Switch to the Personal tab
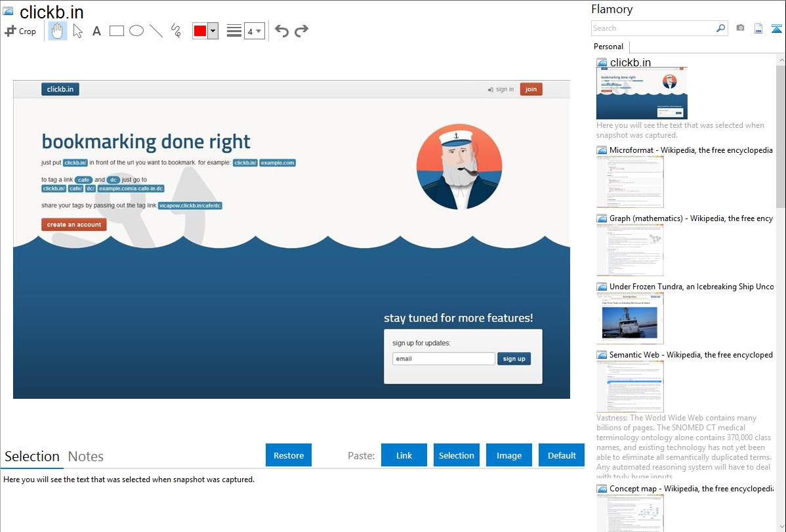786x532 pixels. click(608, 47)
